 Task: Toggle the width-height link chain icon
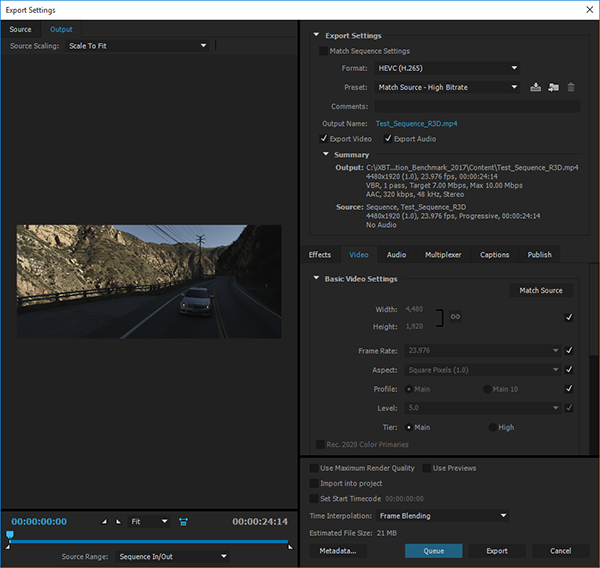pos(455,316)
